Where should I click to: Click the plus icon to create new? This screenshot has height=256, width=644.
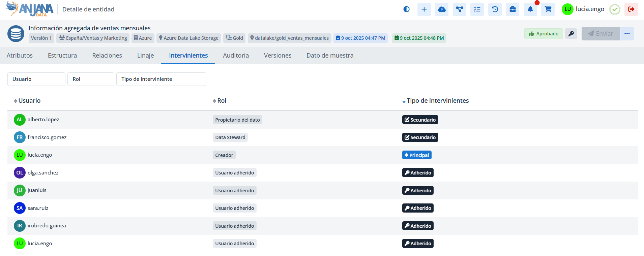[x=424, y=9]
